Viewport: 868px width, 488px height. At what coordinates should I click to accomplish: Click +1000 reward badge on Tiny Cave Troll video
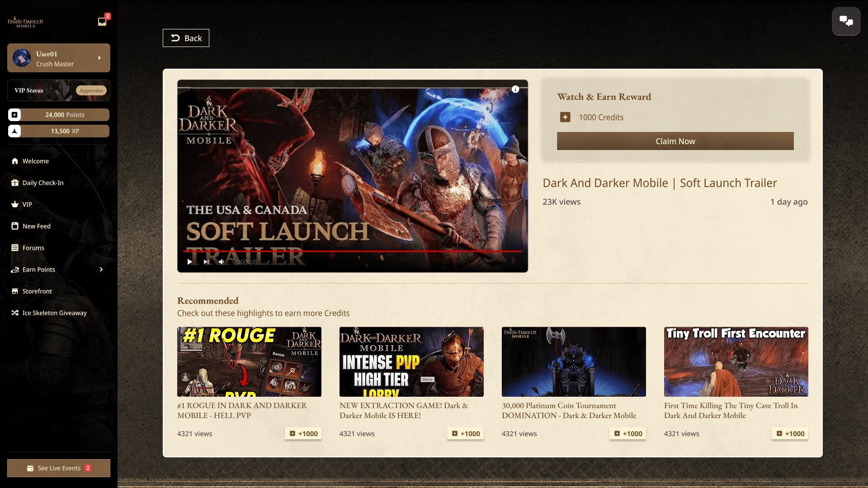click(790, 434)
